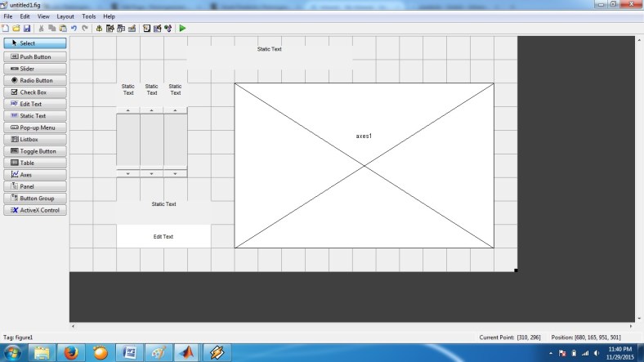Select the Edit Text box on the canvas
The width and height of the screenshot is (644, 362).
click(x=163, y=236)
